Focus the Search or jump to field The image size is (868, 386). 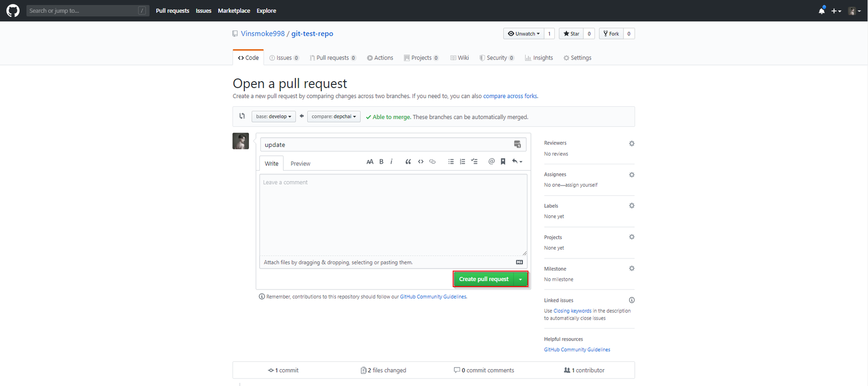[88, 11]
